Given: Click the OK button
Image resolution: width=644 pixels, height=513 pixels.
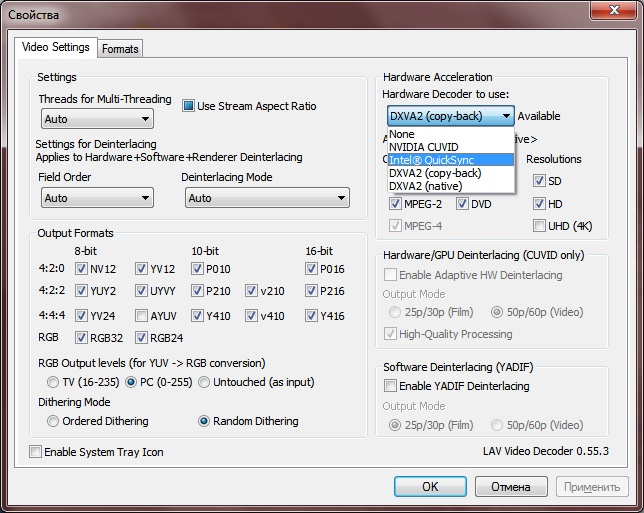Looking at the screenshot, I should 429,487.
